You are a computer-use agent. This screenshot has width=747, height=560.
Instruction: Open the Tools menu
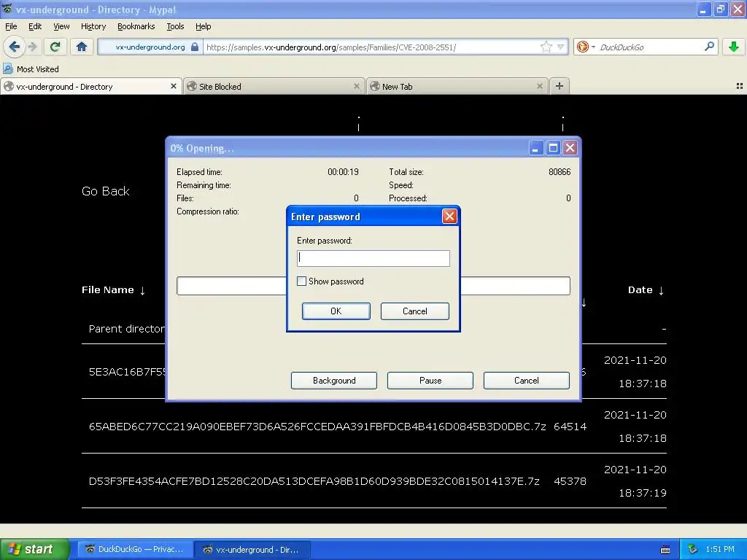pos(175,26)
